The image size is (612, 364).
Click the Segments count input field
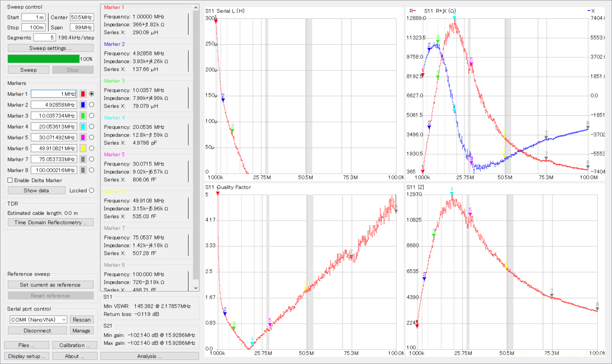click(x=44, y=38)
